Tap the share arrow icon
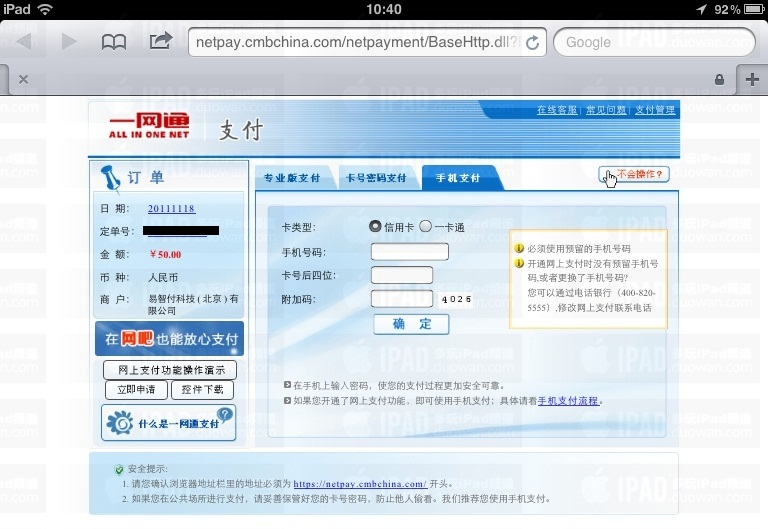Screen dimensions: 768x529 click(161, 41)
